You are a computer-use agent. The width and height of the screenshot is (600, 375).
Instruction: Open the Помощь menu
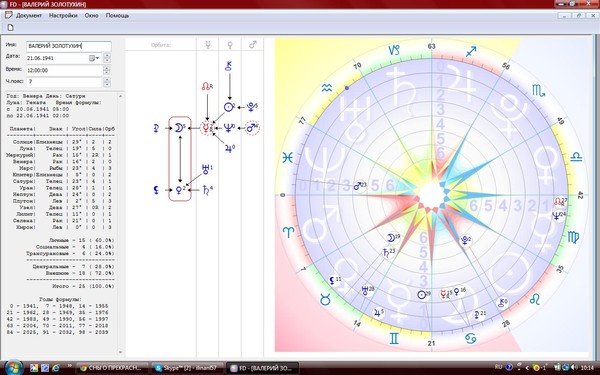click(x=117, y=16)
